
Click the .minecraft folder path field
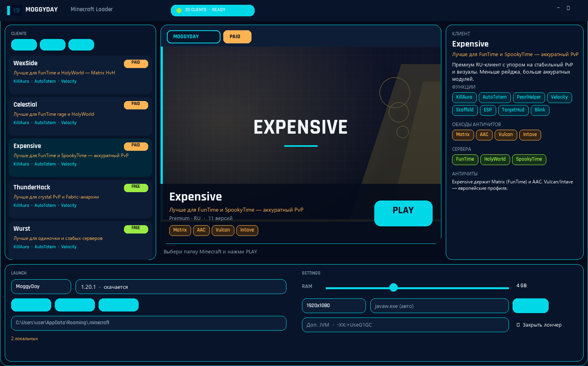[x=149, y=323]
